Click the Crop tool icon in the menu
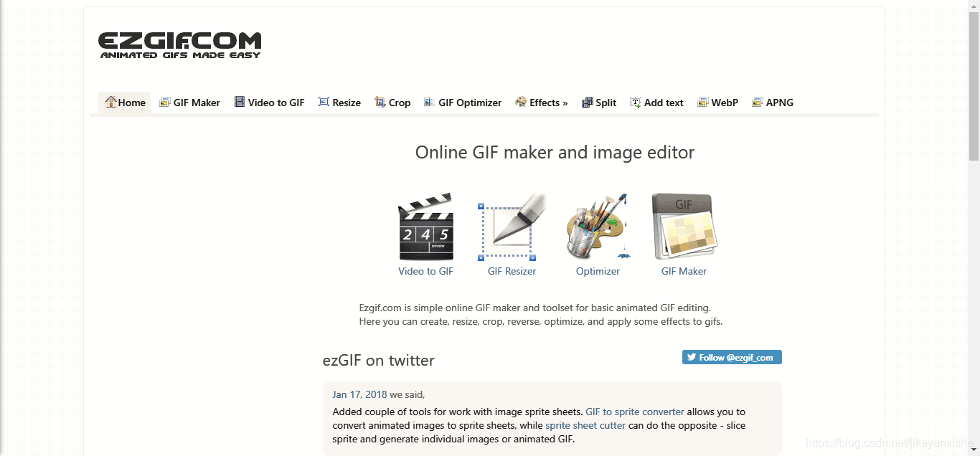Screen dimensions: 980x456 380,103
